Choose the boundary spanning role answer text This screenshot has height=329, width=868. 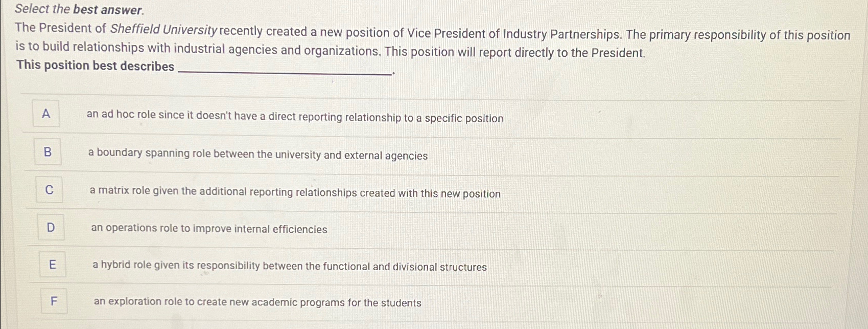[258, 154]
